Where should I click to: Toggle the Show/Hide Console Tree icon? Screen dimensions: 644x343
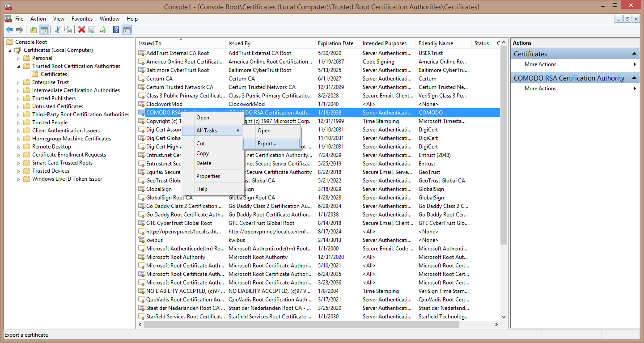tap(44, 30)
